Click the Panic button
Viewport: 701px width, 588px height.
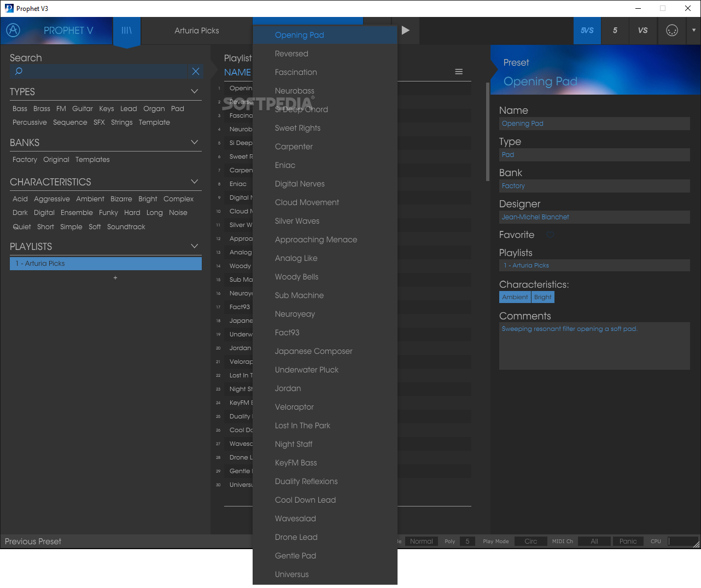pos(628,542)
